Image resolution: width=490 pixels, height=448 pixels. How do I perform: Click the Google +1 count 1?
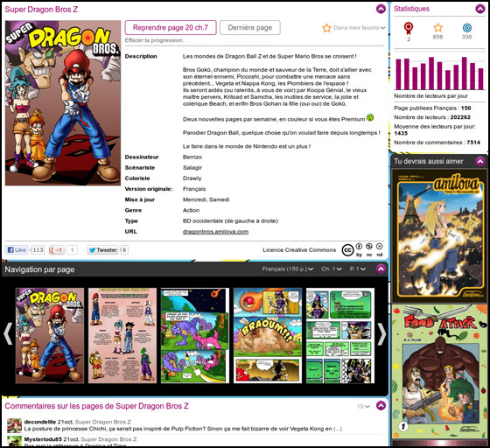point(72,250)
